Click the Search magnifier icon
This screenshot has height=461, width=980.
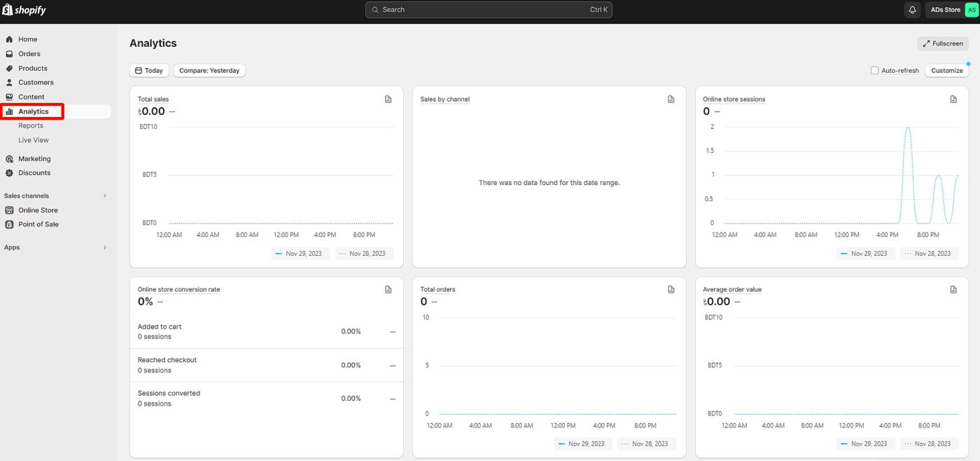pos(376,10)
